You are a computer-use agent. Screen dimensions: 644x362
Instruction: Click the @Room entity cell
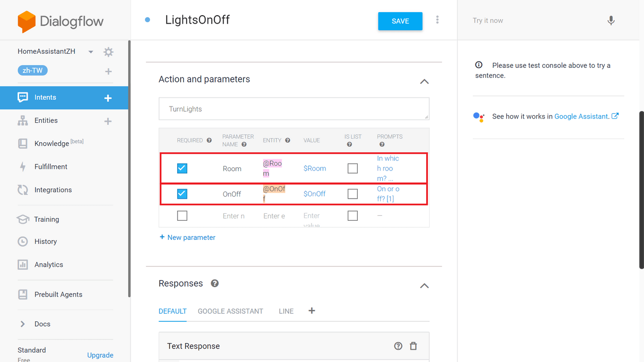coord(273,168)
